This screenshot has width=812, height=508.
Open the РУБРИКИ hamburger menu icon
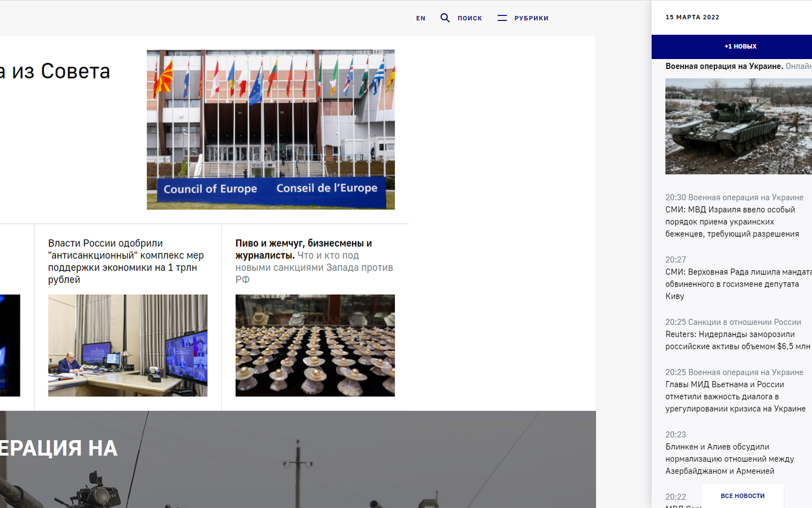tap(502, 18)
